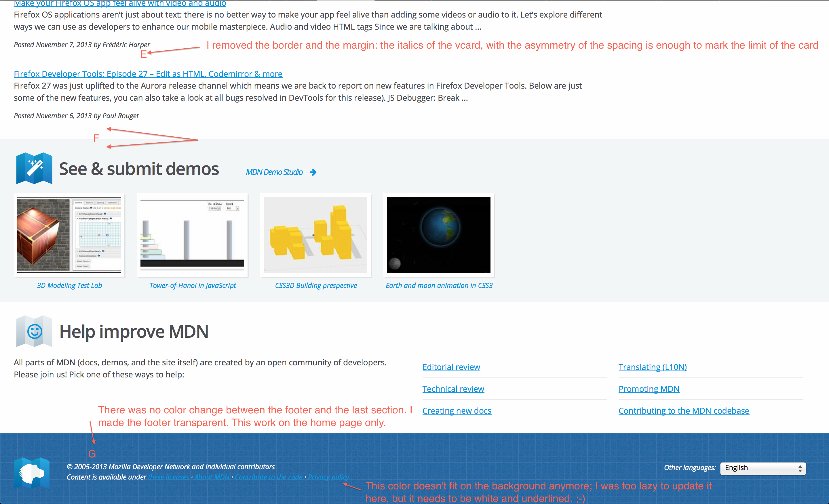Click the demos map icon with magic wand
This screenshot has height=504, width=829.
coord(34,168)
